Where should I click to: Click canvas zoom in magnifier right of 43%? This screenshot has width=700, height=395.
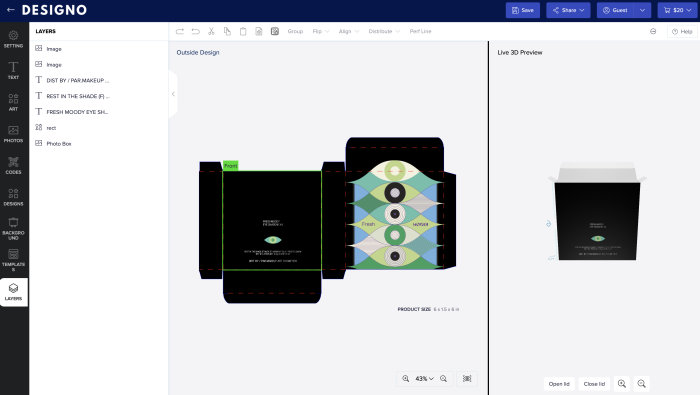[443, 378]
